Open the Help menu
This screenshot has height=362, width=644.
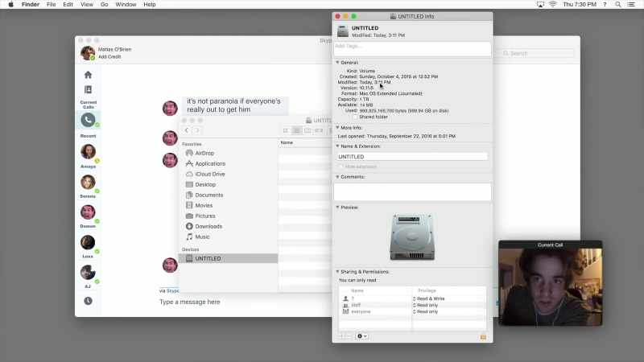click(150, 5)
